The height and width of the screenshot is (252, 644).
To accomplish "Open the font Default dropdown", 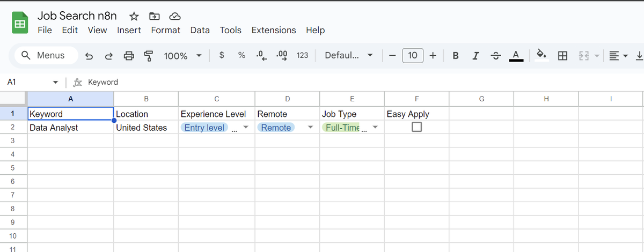I will point(348,55).
